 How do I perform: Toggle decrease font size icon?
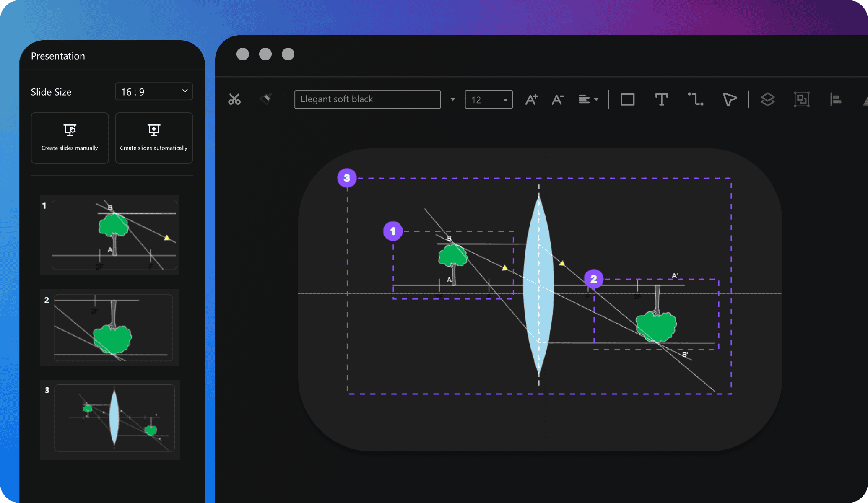click(x=556, y=99)
